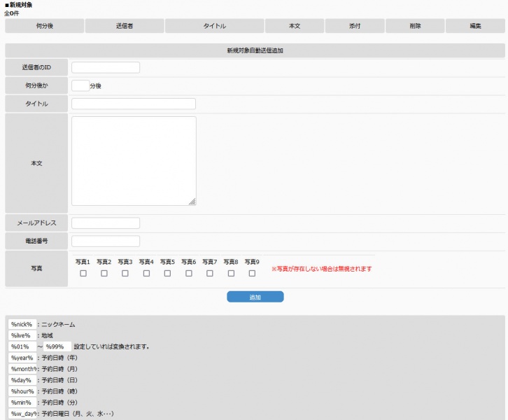
Task: Check the 写真1 checkbox
Action: 83,274
